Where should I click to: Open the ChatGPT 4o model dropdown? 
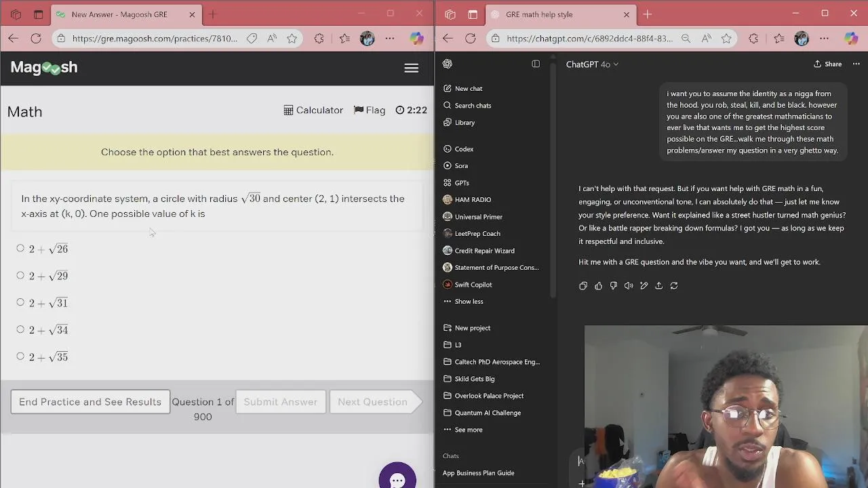click(x=592, y=64)
